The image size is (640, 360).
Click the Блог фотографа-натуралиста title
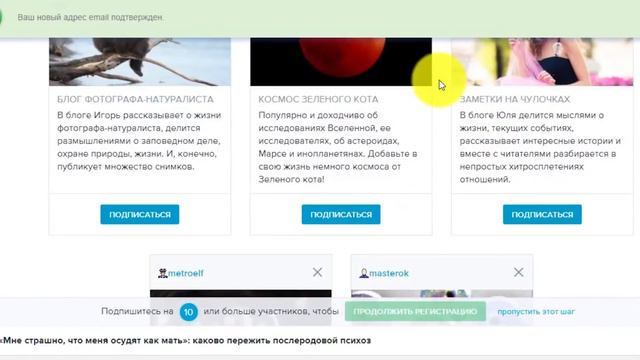135,99
